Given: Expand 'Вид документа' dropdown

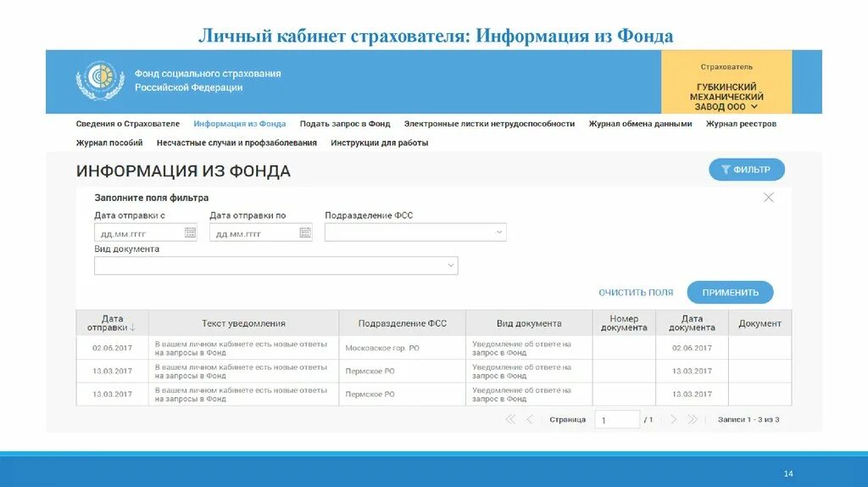Looking at the screenshot, I should tap(451, 266).
